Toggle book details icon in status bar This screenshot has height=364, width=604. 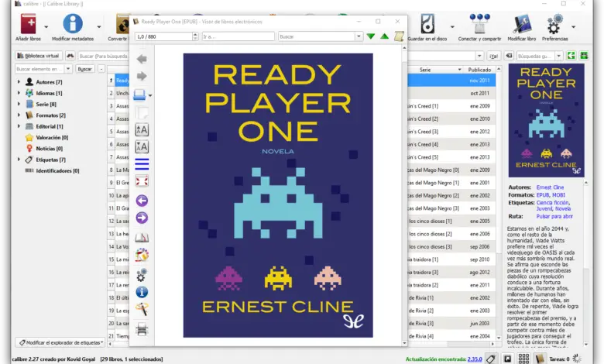click(540, 359)
